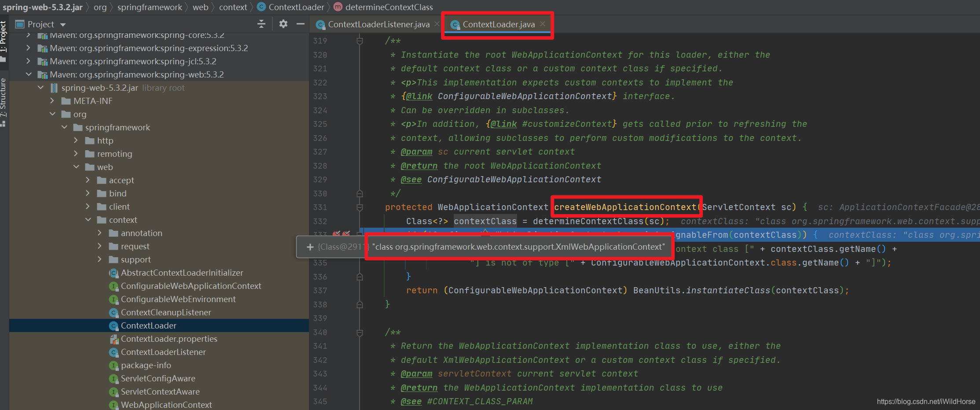Expand the debugger value tooltip plus icon

310,247
